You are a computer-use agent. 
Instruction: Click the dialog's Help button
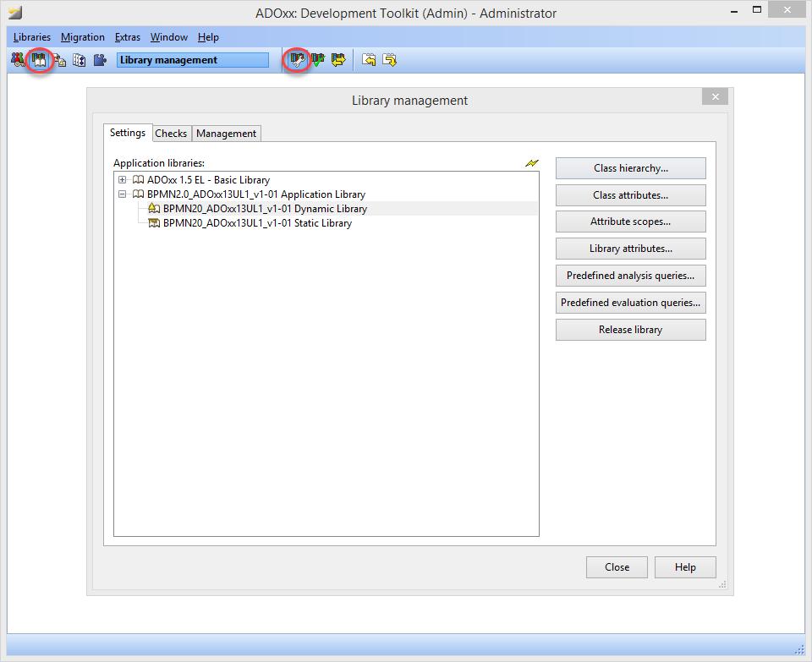tap(685, 567)
